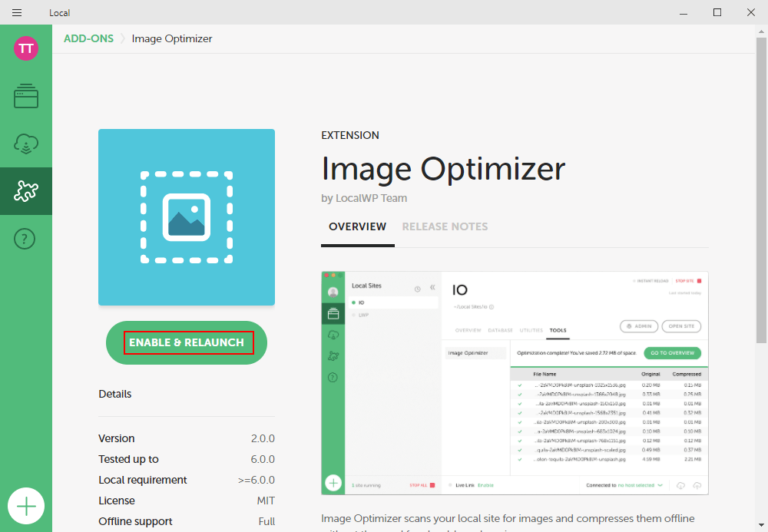
Task: Click the version value 2.0.0
Action: 263,438
